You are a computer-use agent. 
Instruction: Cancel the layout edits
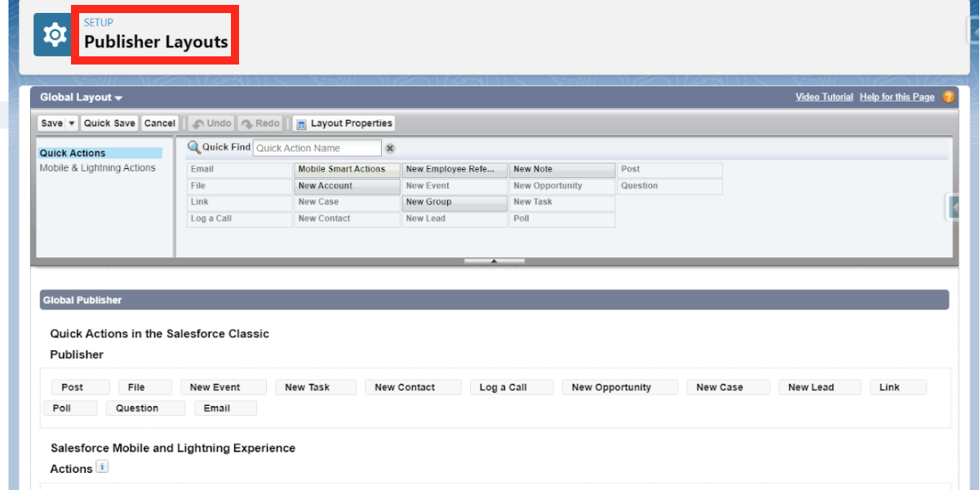pos(160,123)
